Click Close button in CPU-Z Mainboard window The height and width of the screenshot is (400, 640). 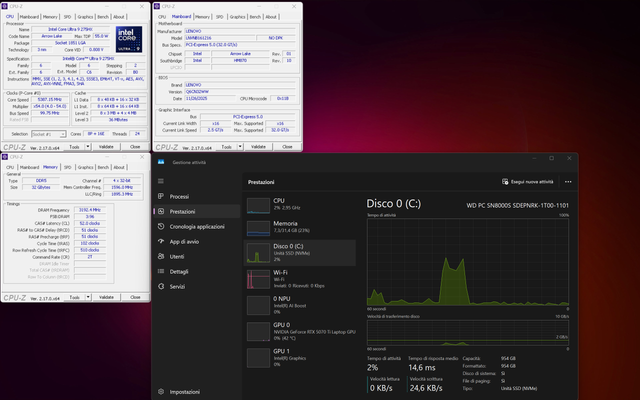[x=287, y=147]
